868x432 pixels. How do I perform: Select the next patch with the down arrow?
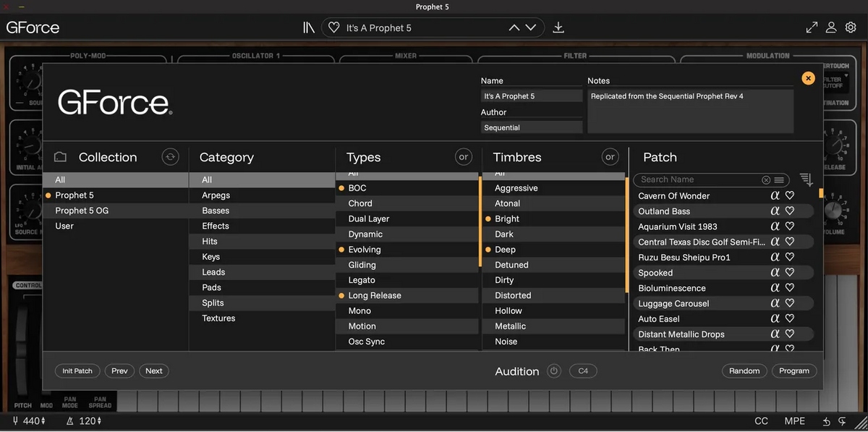point(531,27)
